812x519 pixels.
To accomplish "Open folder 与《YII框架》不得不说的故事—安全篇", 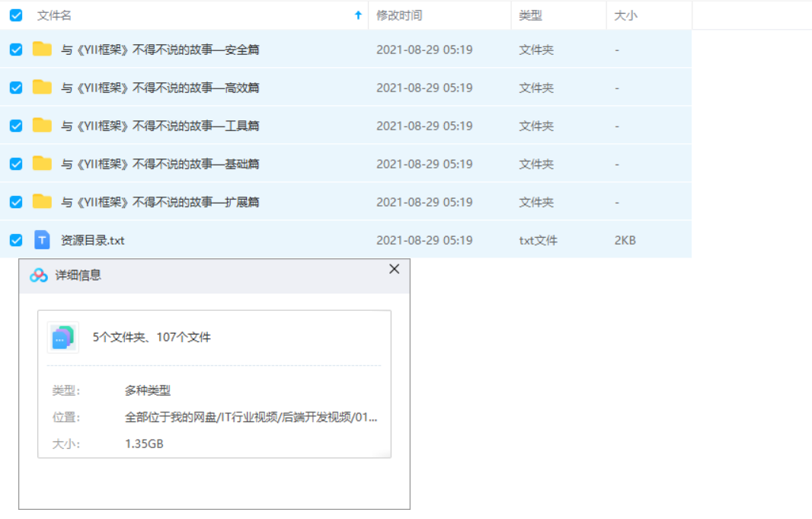I will [x=160, y=50].
